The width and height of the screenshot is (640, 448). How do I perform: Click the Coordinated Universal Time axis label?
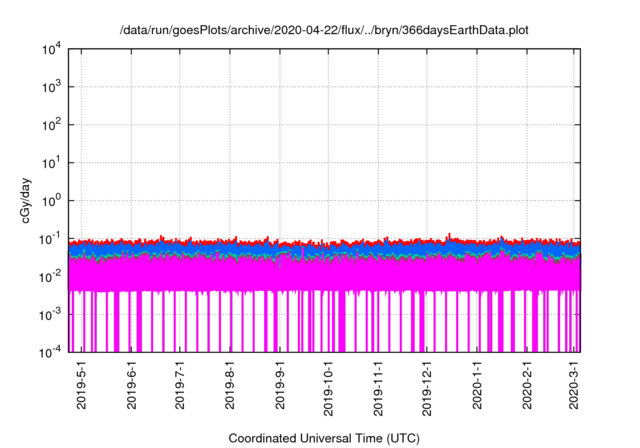pyautogui.click(x=324, y=438)
